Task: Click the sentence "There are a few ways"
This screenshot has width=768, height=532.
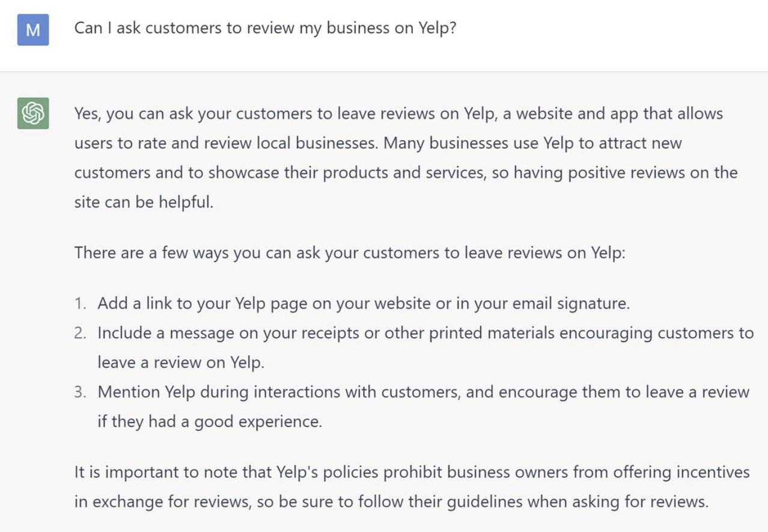Action: (350, 252)
